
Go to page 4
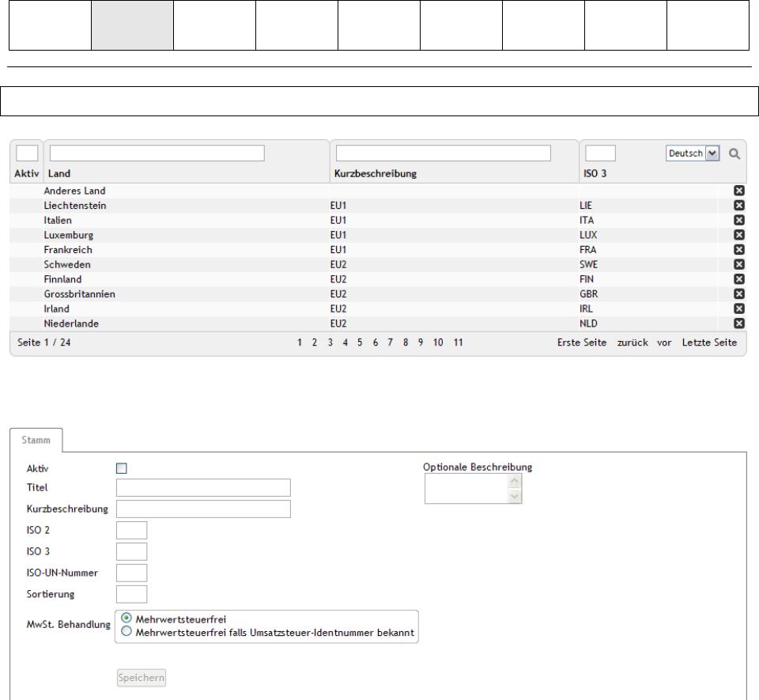(x=346, y=342)
